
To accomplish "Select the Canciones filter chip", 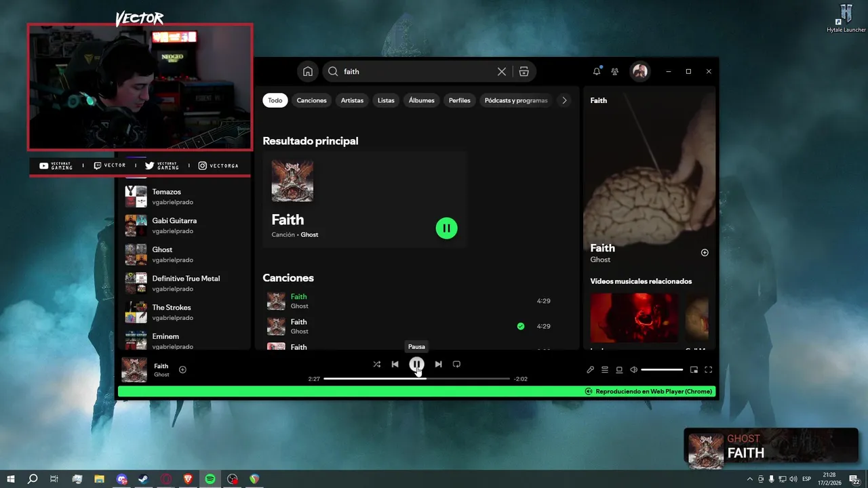I will (x=311, y=100).
